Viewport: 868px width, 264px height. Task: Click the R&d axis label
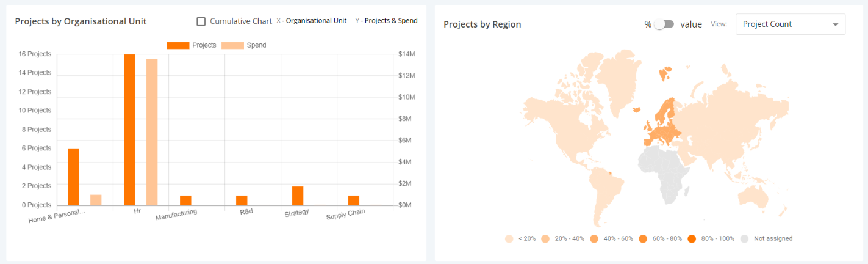[246, 211]
